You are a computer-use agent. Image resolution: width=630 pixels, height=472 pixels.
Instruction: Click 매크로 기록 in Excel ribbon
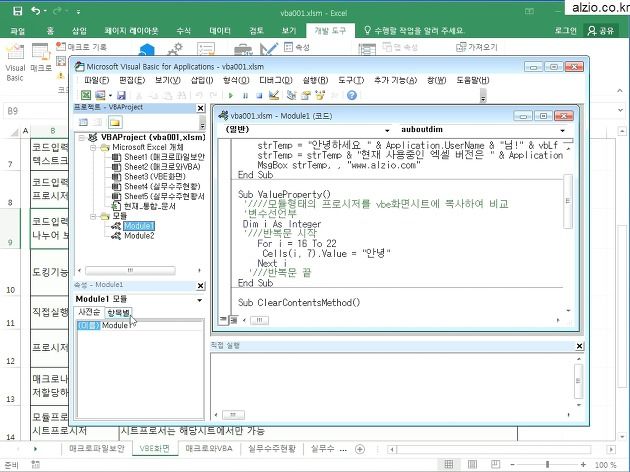(82, 47)
